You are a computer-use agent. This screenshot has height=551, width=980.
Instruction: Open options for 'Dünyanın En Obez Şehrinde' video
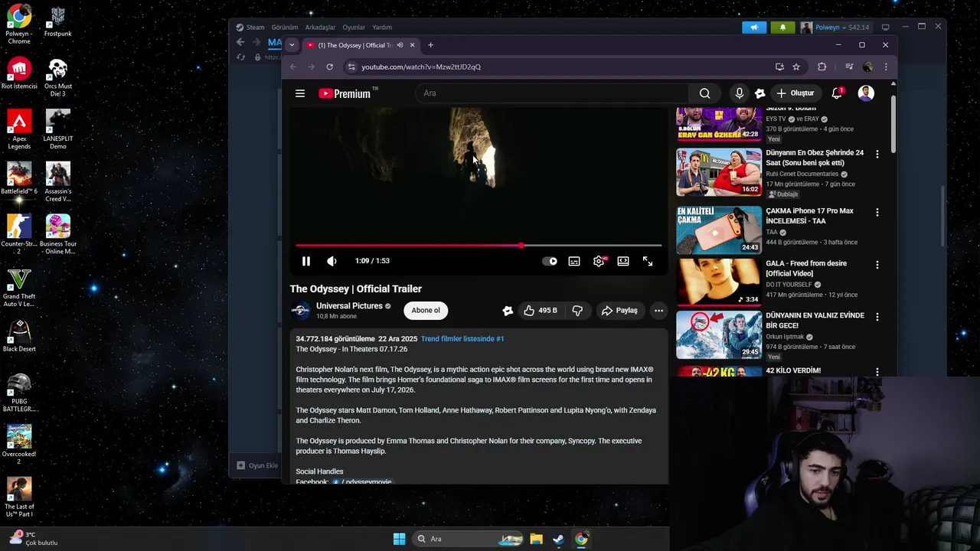click(877, 154)
